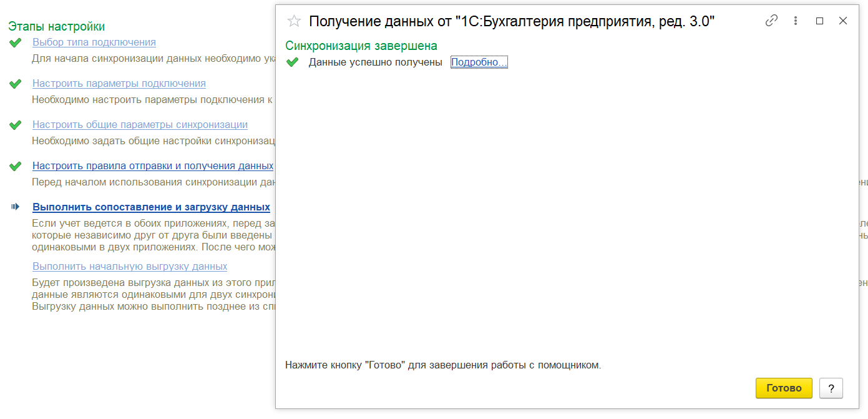Click the current-step arrow icon beside 'Выполнить сопоставление'
The image size is (868, 419).
pos(16,207)
